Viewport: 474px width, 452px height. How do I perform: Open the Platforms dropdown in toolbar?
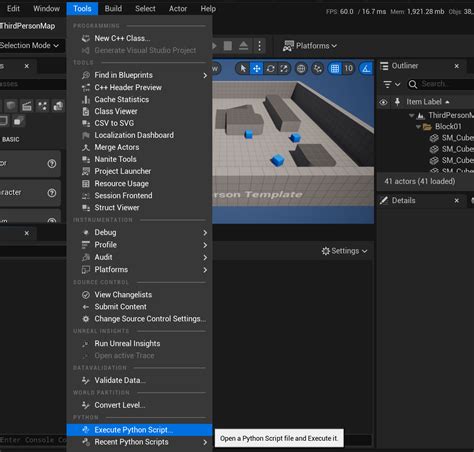click(x=310, y=46)
